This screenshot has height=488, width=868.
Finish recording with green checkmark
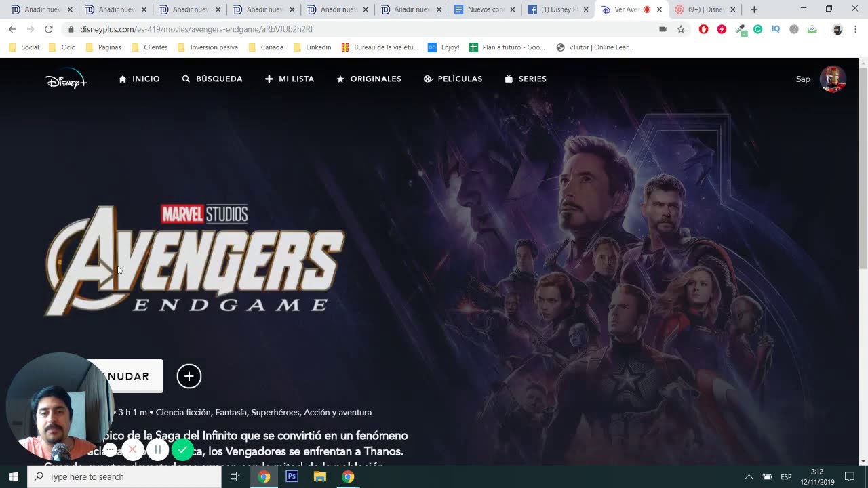pyautogui.click(x=182, y=449)
